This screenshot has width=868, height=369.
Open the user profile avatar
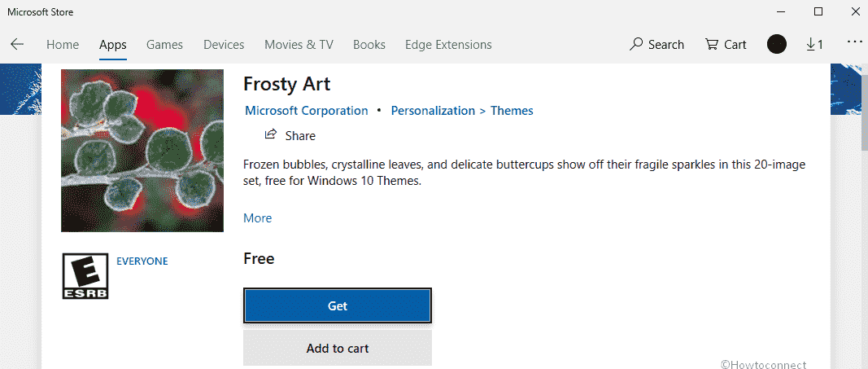(x=777, y=44)
